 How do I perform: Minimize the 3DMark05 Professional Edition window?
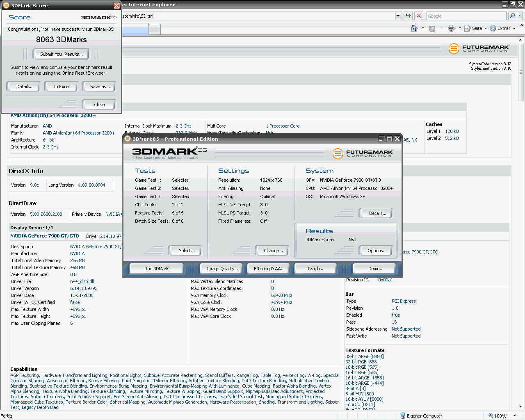coord(381,139)
